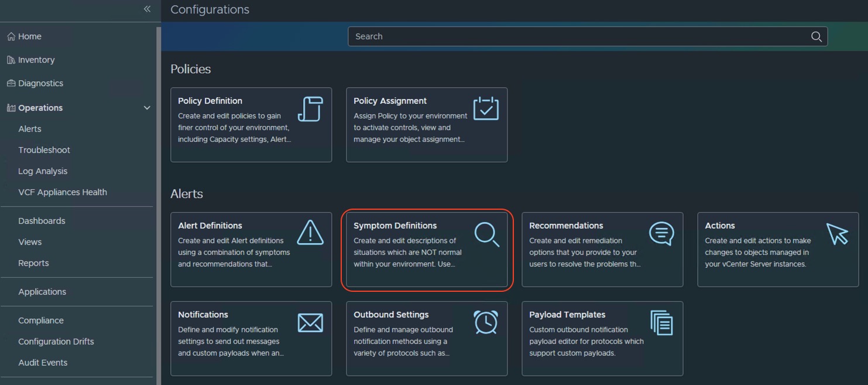Viewport: 868px width, 385px height.
Task: Click the Payload Templates documents icon
Action: click(x=661, y=323)
